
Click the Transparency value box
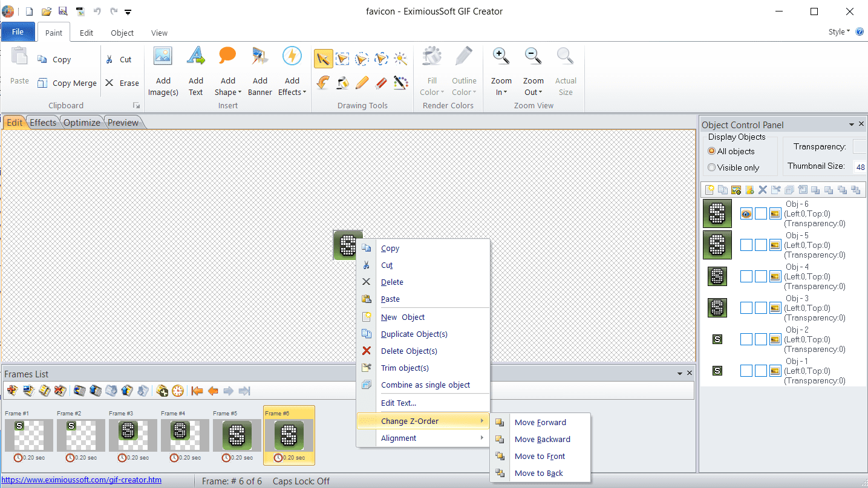(x=860, y=147)
